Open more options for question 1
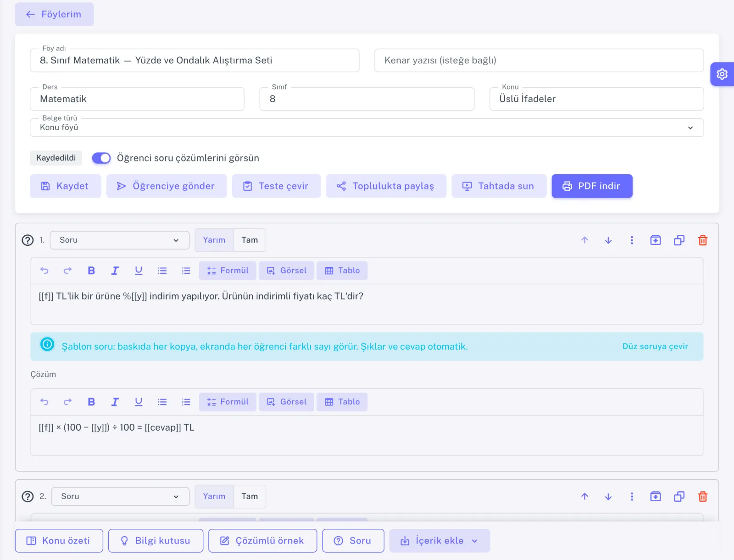Viewport: 734px width, 560px height. click(632, 240)
